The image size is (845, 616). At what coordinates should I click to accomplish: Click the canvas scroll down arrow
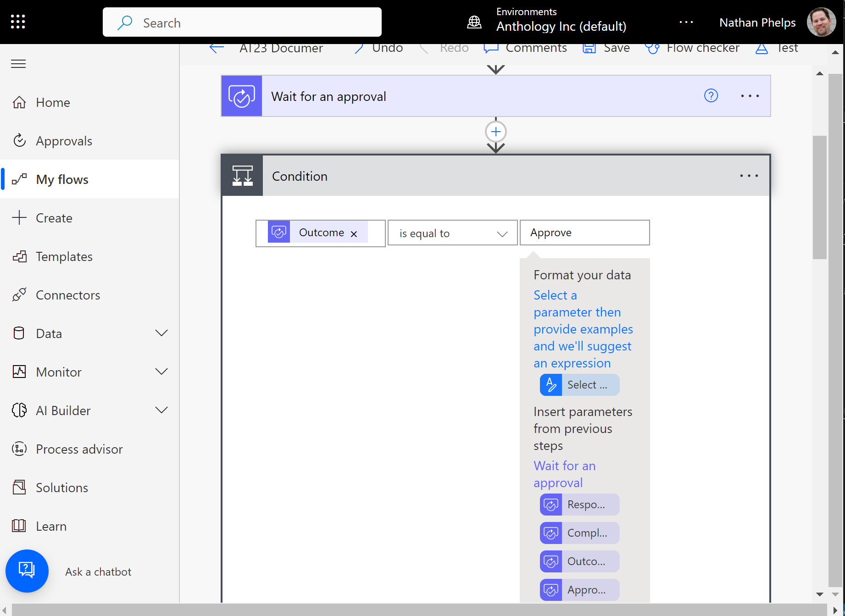(x=820, y=594)
